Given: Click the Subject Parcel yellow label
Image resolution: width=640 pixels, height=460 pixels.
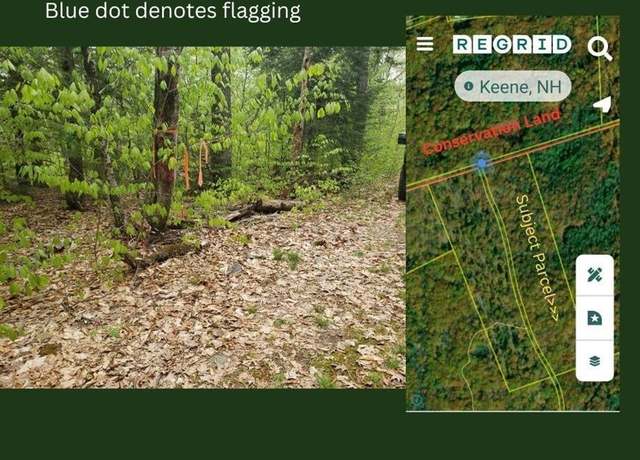Looking at the screenshot, I should pyautogui.click(x=537, y=258).
